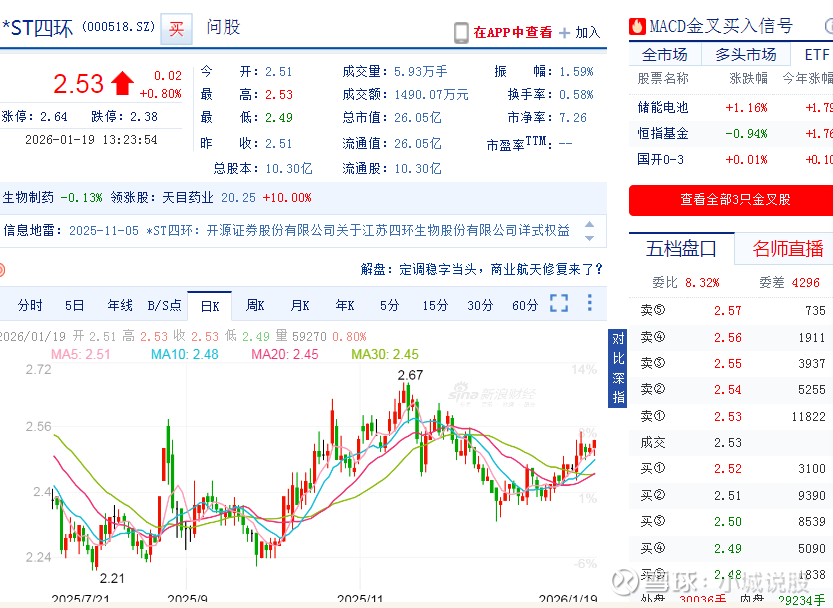This screenshot has height=608, width=833.
Task: Click 买④ price 2.49
Action: 727,548
